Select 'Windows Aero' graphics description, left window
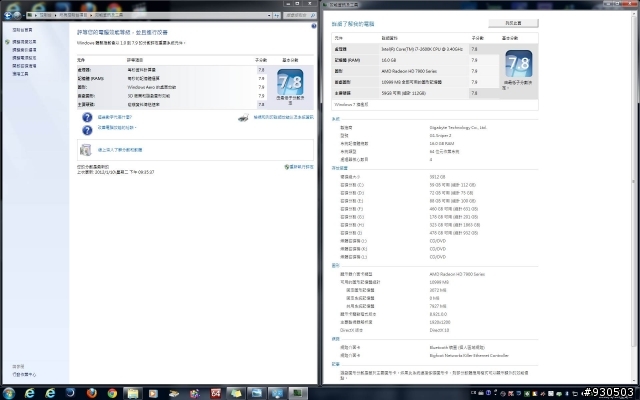640x400 pixels. point(151,87)
